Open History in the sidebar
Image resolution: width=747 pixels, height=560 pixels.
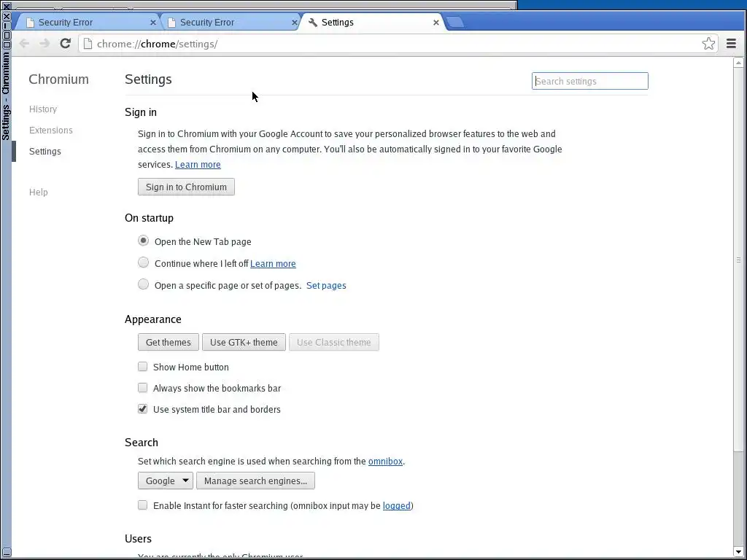(x=43, y=109)
